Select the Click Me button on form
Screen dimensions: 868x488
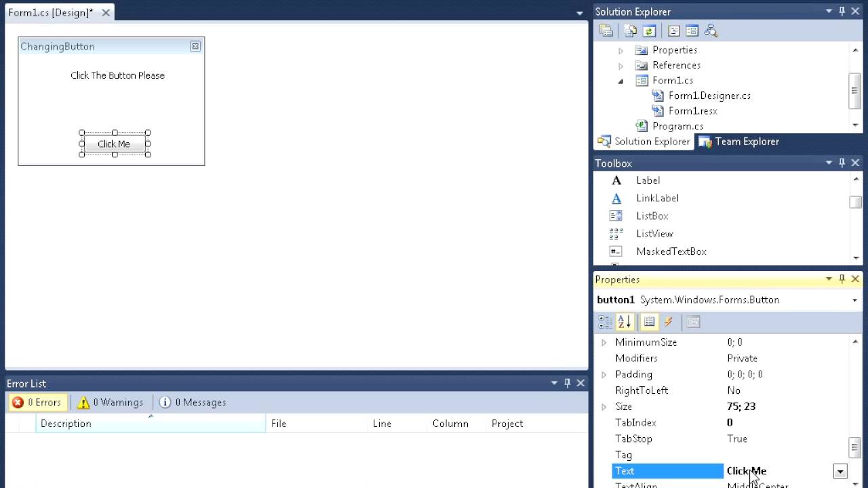tap(114, 144)
